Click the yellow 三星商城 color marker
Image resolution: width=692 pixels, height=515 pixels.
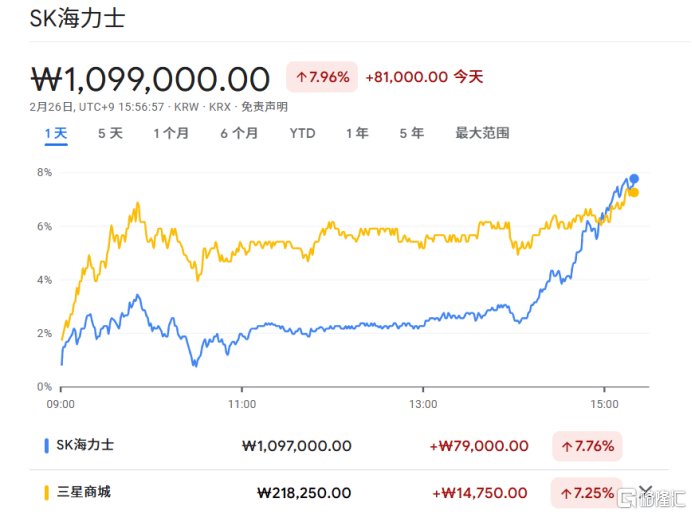coord(47,492)
